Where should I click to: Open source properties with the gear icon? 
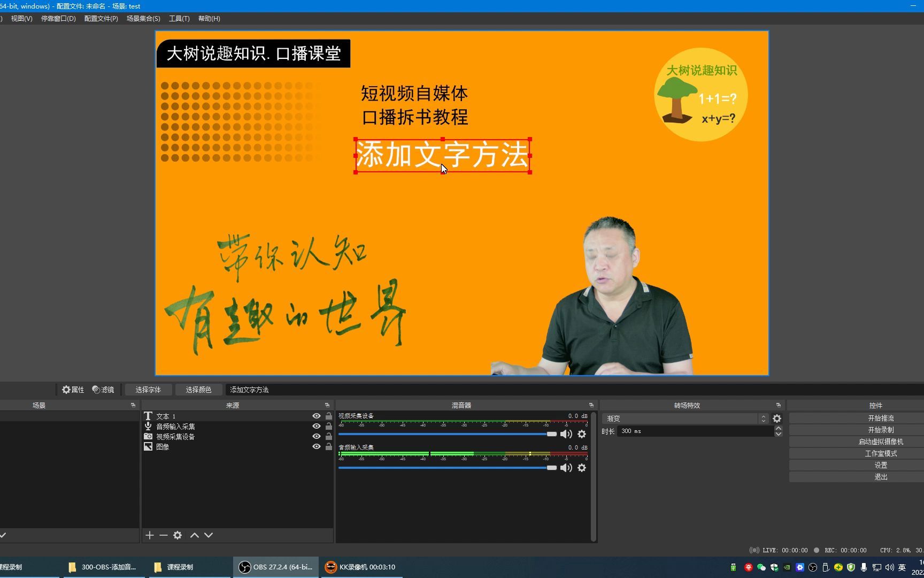click(178, 535)
